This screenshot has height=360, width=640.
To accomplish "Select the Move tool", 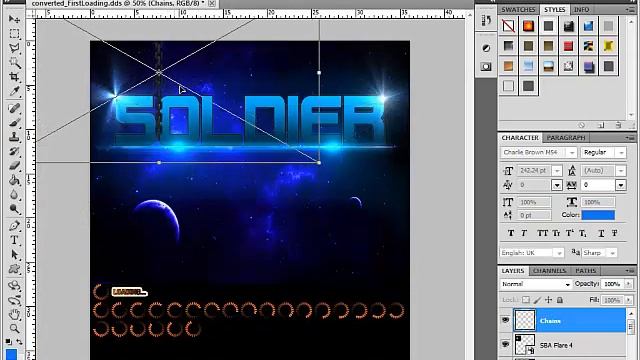I will pyautogui.click(x=14, y=19).
